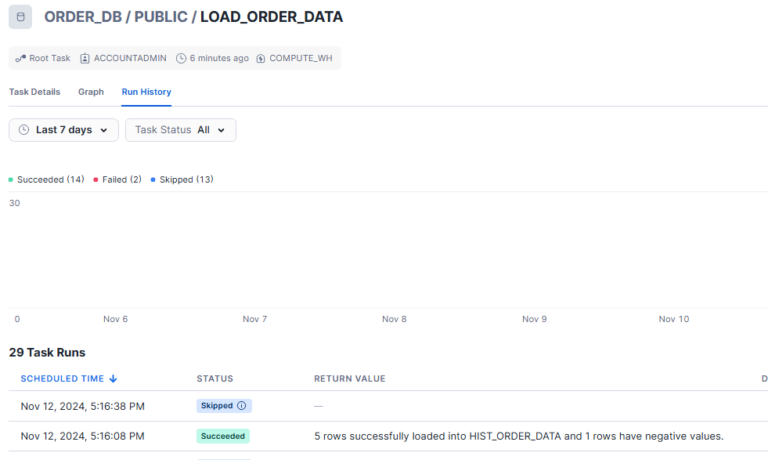Sort by the Status column header

pyautogui.click(x=215, y=379)
